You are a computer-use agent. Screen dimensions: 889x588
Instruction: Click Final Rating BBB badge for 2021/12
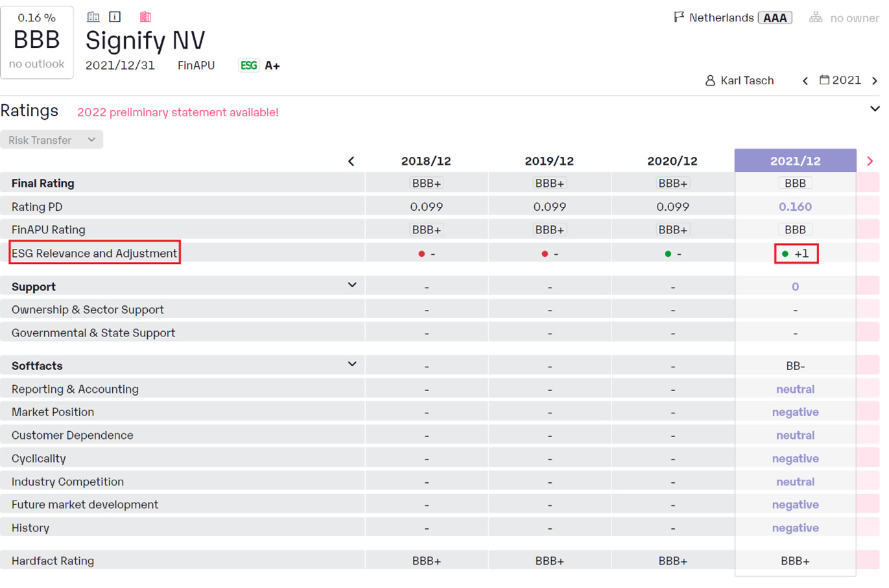pos(796,183)
